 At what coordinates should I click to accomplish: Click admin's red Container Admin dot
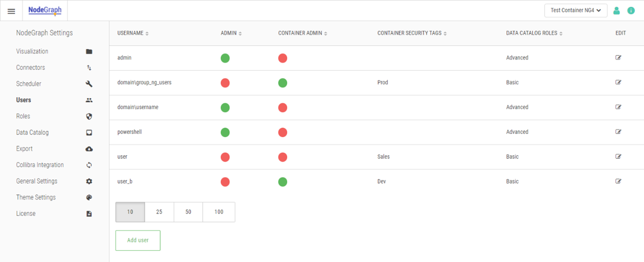[x=283, y=58]
